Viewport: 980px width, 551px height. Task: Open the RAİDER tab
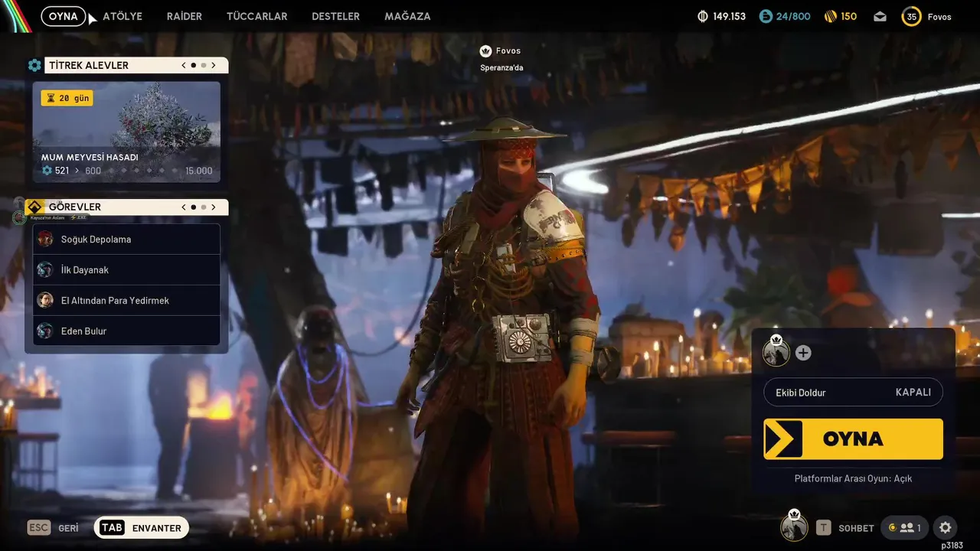(x=185, y=16)
